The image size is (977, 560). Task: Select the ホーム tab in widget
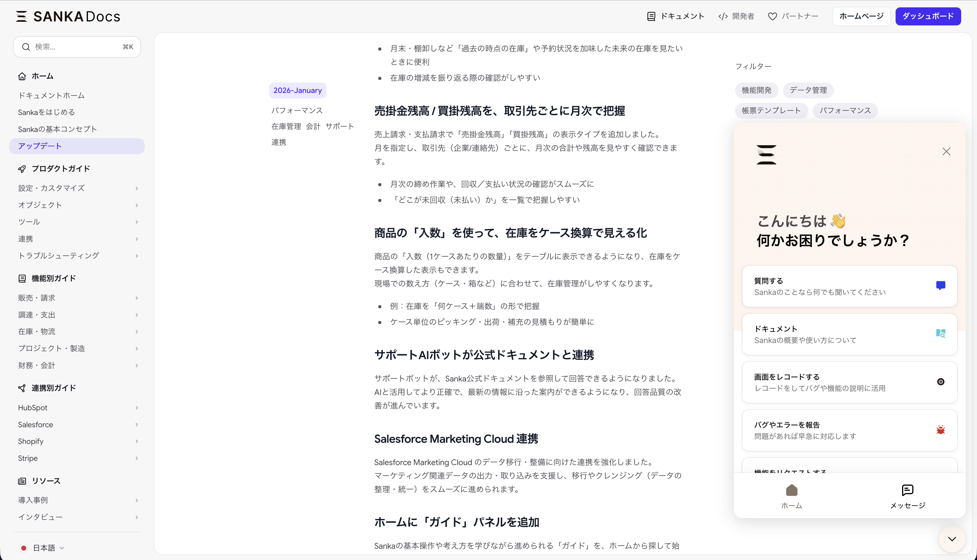point(791,496)
